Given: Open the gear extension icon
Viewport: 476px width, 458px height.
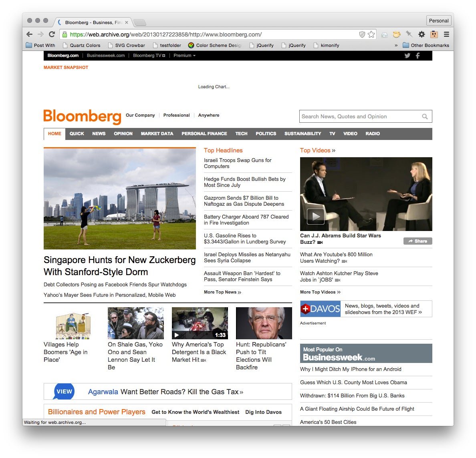Looking at the screenshot, I should coord(422,34).
